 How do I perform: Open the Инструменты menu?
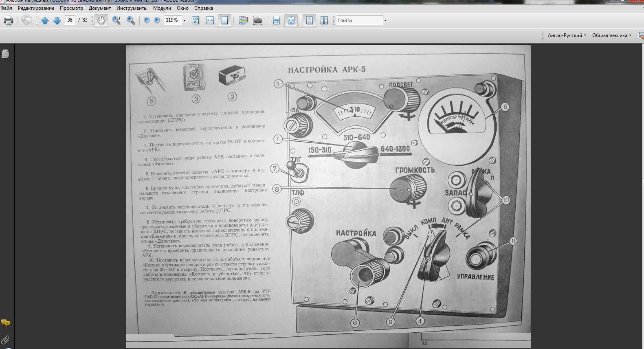click(132, 8)
